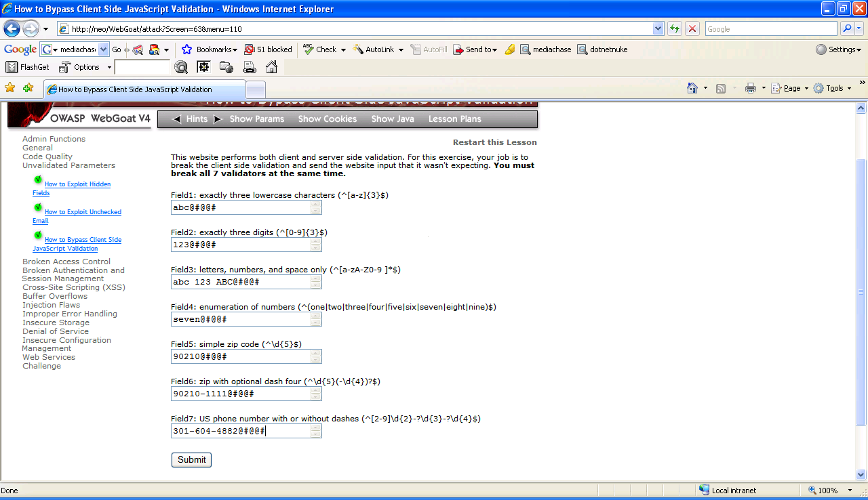Click the yellow highlighter icon in Google toolbar
Screen dimensions: 868x500
click(x=510, y=49)
